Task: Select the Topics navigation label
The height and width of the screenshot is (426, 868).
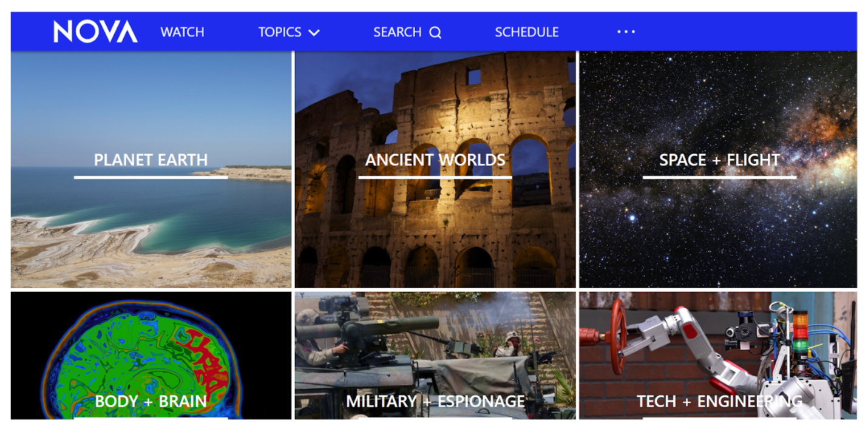Action: pyautogui.click(x=279, y=32)
